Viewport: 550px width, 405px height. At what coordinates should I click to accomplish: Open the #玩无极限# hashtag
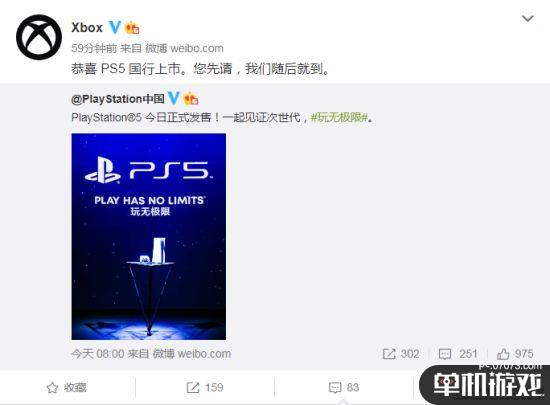pyautogui.click(x=339, y=117)
